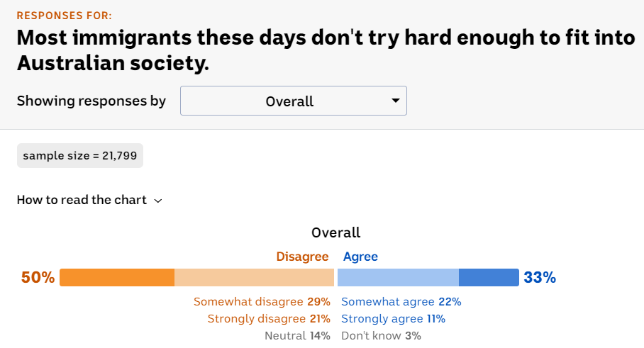Open the Showing responses by dropdown
Viewport: 644px width, 348px height.
coord(293,101)
